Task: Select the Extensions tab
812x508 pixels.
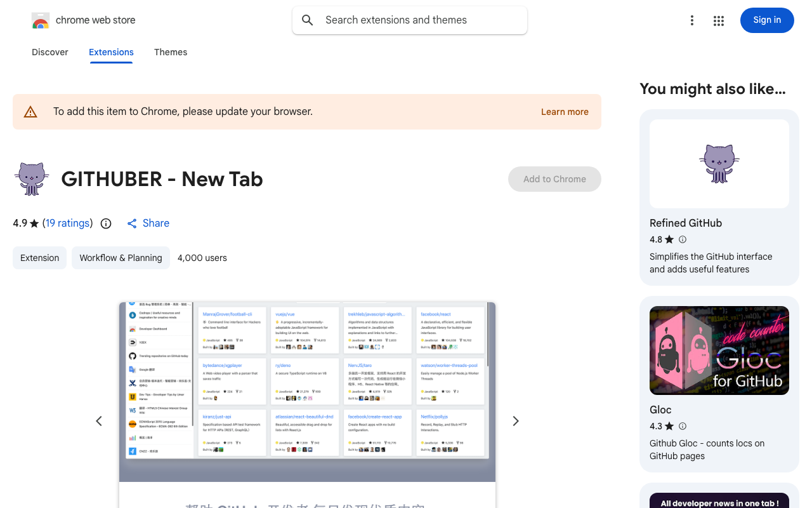Action: click(111, 52)
